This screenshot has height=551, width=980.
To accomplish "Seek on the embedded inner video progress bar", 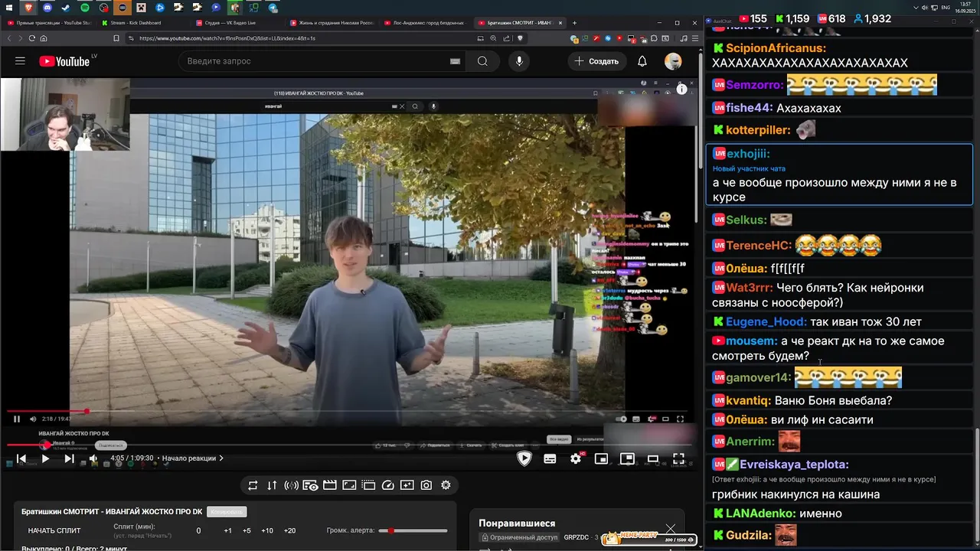I will click(348, 411).
